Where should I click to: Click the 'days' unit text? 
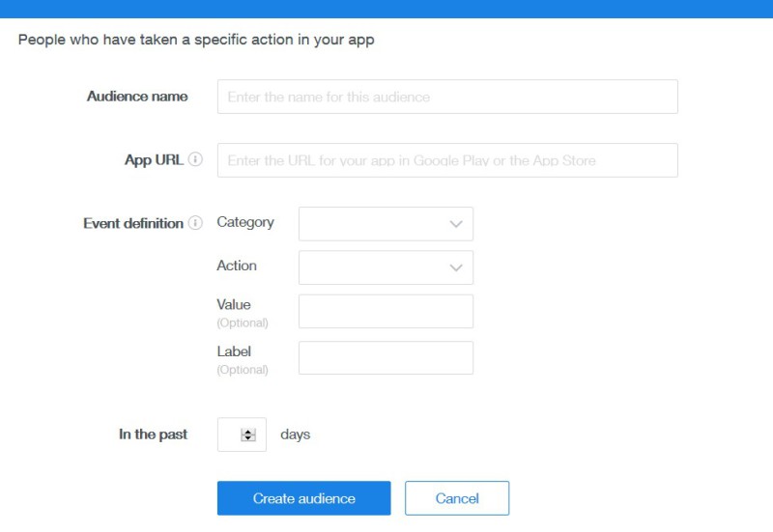(x=295, y=434)
